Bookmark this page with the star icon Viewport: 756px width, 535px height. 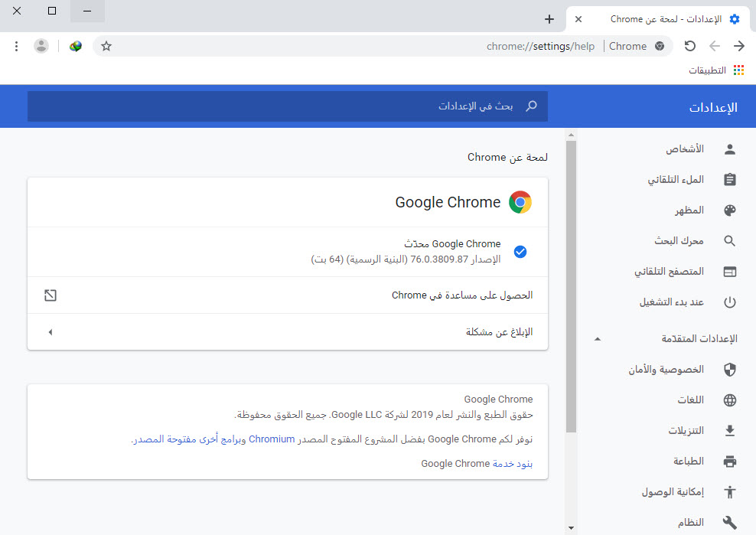click(x=106, y=47)
